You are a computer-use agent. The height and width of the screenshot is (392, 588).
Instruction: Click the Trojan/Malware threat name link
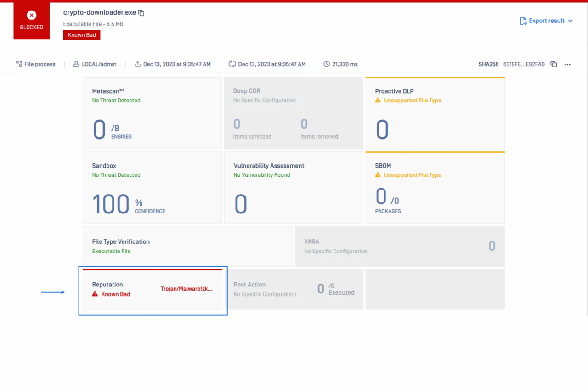click(x=187, y=289)
